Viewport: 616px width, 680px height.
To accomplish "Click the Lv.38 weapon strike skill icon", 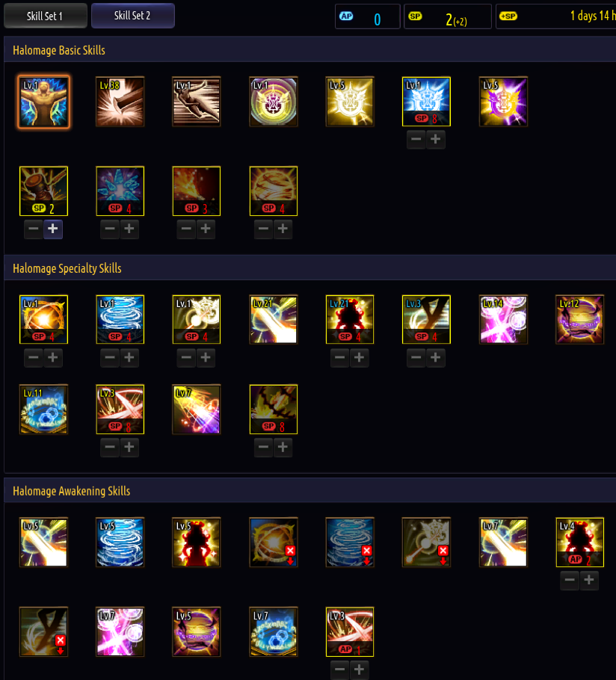I will tap(120, 102).
